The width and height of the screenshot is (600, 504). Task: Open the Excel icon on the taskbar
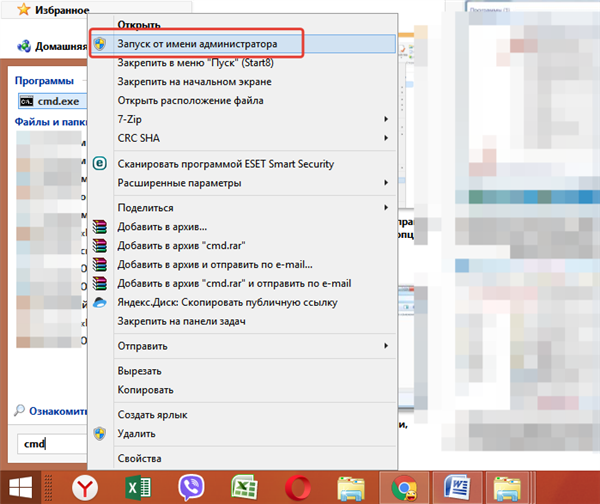click(138, 488)
